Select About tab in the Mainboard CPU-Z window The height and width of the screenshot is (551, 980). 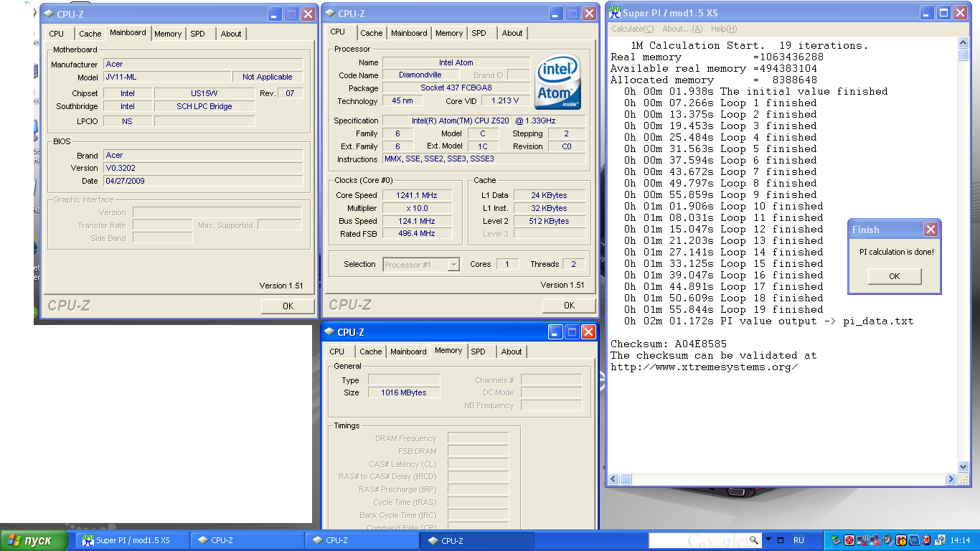click(x=231, y=34)
